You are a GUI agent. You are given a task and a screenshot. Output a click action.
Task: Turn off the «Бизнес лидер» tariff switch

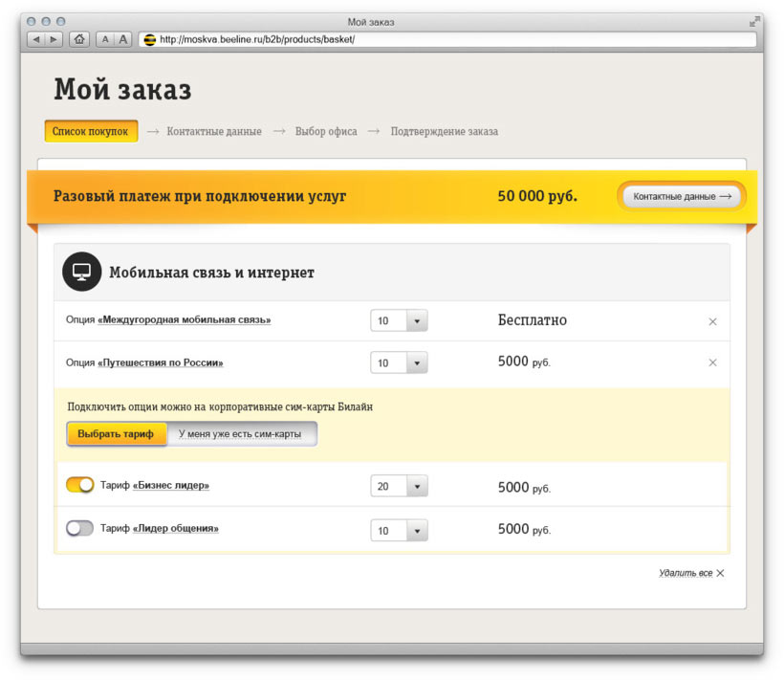pos(79,486)
